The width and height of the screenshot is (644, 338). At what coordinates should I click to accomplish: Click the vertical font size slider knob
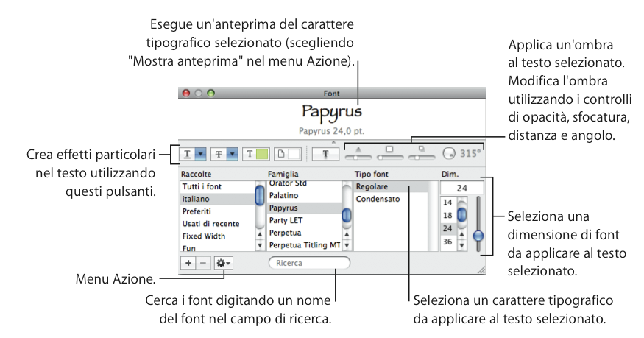(x=478, y=236)
